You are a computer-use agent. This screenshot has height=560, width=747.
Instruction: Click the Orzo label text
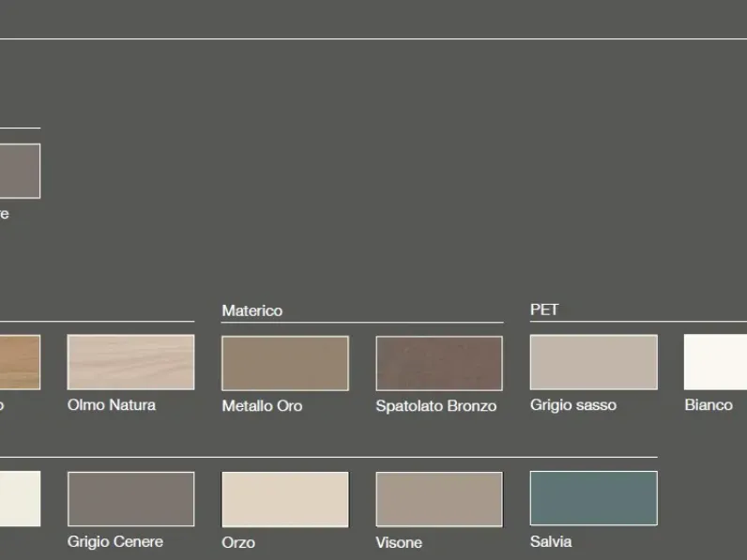point(238,542)
